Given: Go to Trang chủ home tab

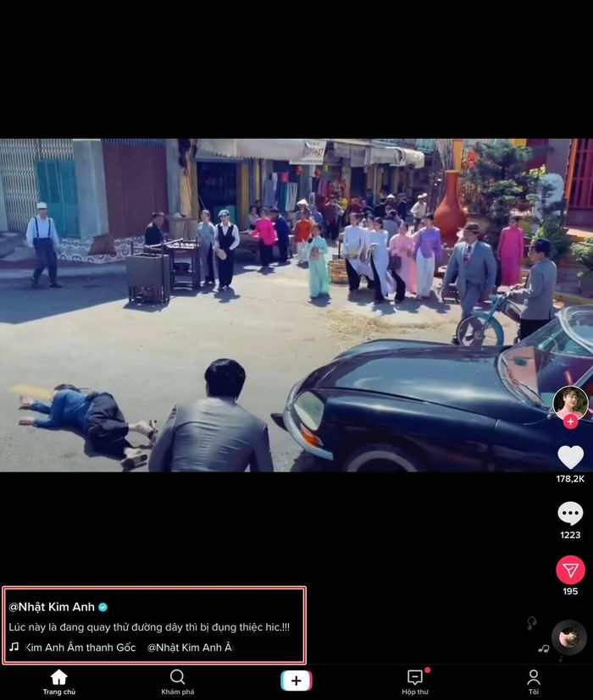Looking at the screenshot, I should 59,682.
